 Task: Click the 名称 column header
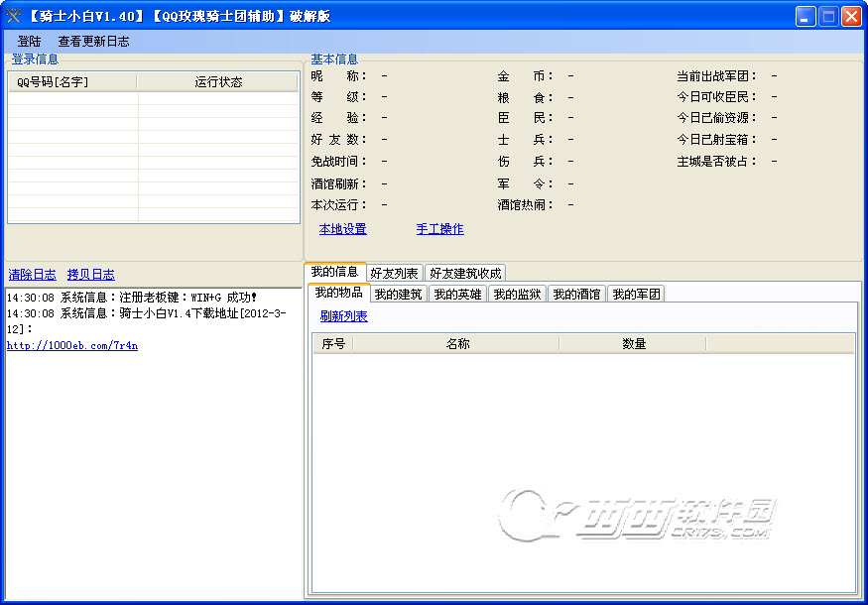[457, 344]
